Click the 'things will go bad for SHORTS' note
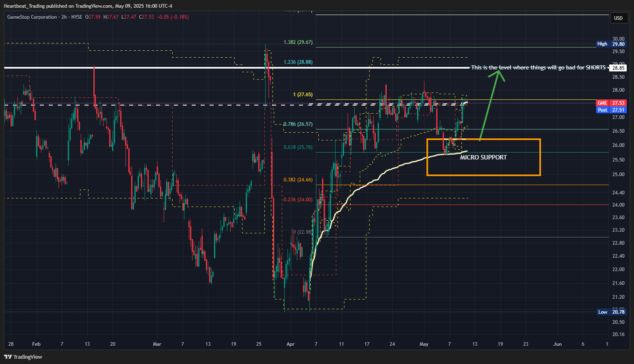 [x=538, y=67]
